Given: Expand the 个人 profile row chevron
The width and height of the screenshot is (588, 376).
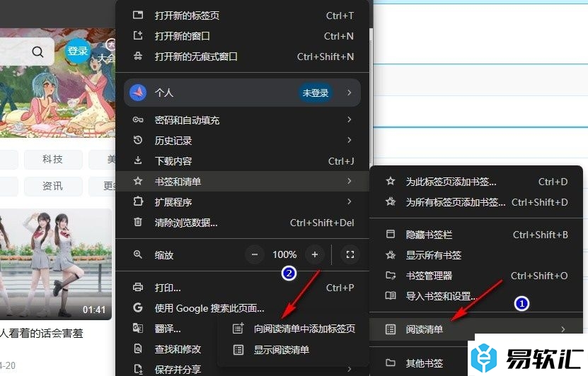Looking at the screenshot, I should 349,92.
